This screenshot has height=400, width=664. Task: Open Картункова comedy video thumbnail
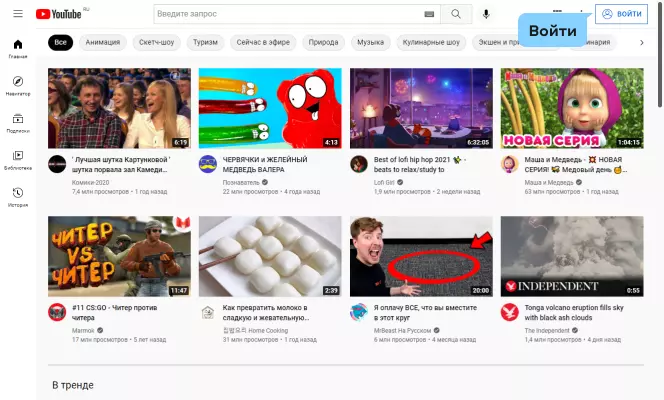pos(119,108)
